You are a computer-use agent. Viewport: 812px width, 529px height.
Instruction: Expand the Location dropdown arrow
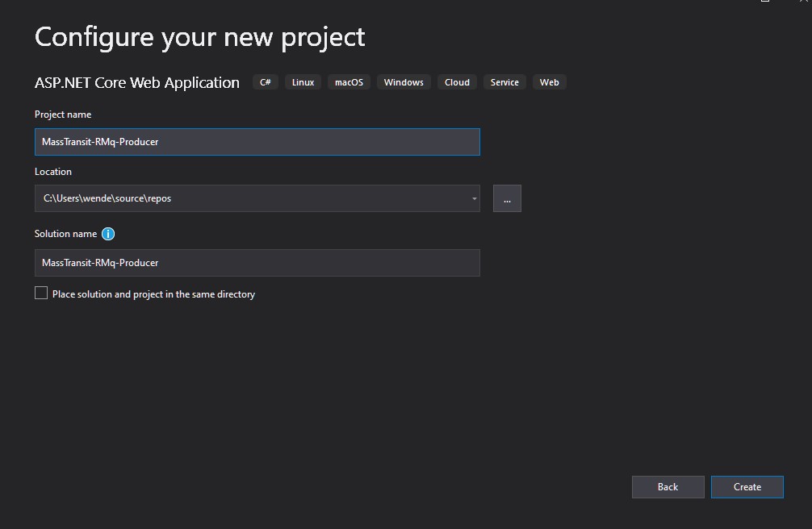(474, 198)
